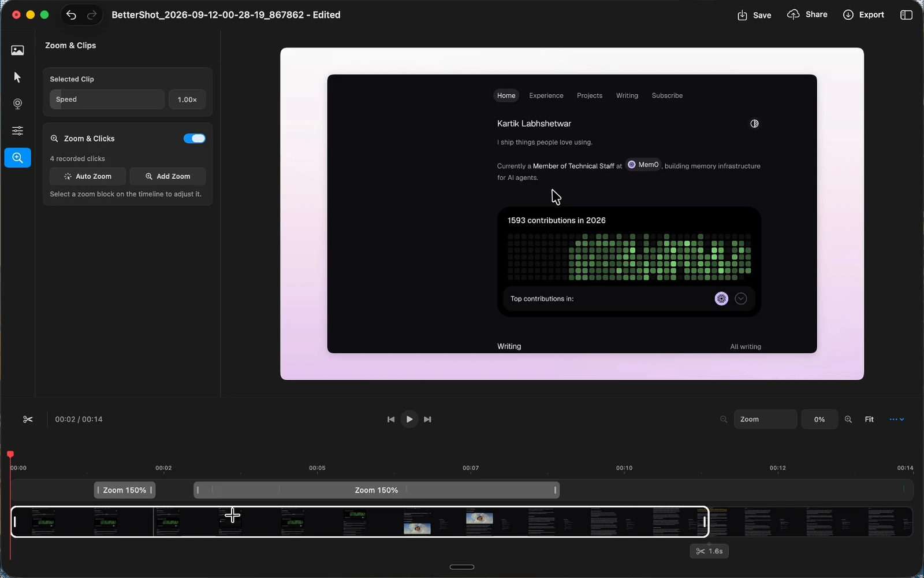Toggle the right sidebar panel icon
This screenshot has height=578, width=924.
point(906,15)
